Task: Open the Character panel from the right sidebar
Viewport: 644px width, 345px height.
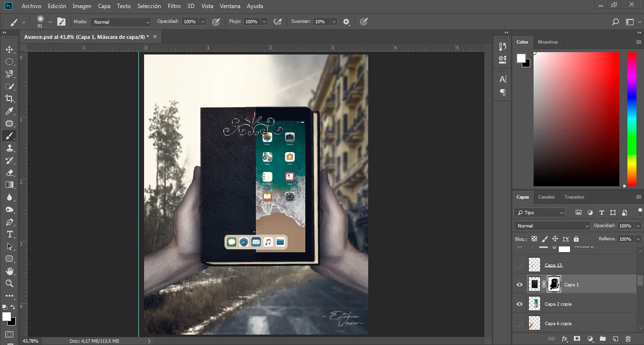Action: 502,79
